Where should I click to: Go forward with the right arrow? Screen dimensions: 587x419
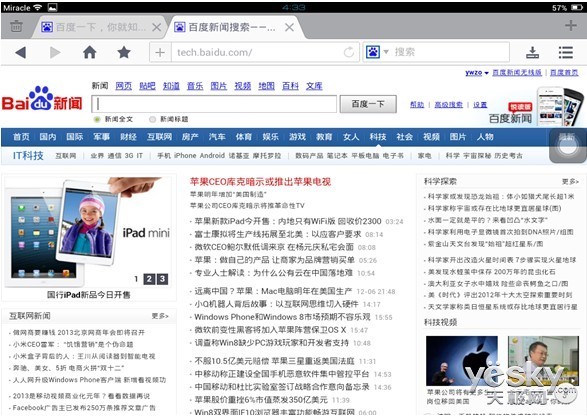click(x=55, y=52)
